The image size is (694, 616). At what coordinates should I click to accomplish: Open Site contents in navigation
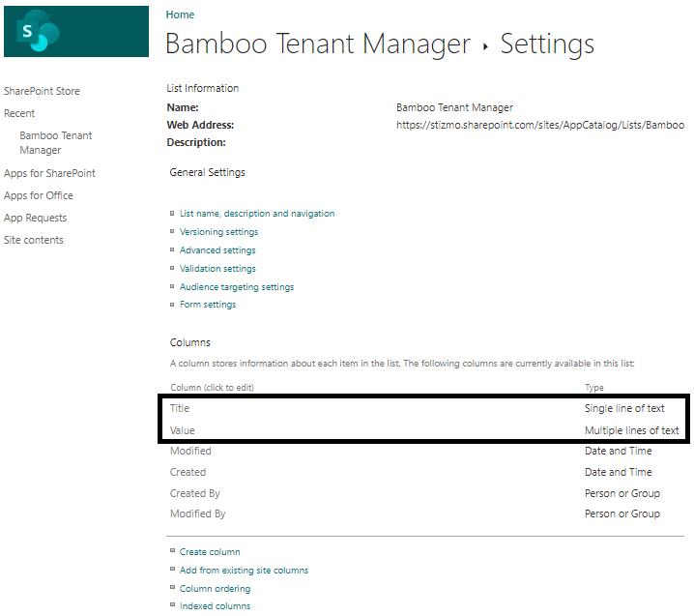(34, 240)
